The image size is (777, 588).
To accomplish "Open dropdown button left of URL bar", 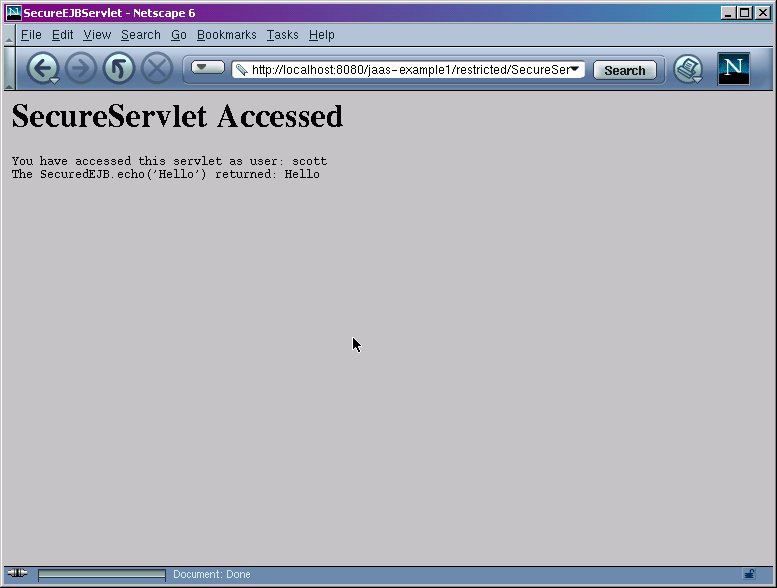I will (x=208, y=67).
